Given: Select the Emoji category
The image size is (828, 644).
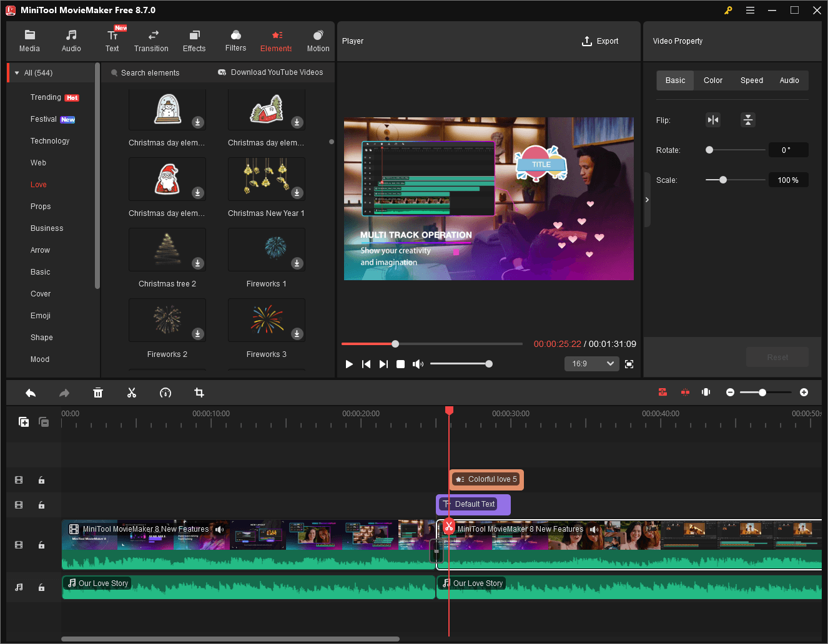Looking at the screenshot, I should coord(41,316).
